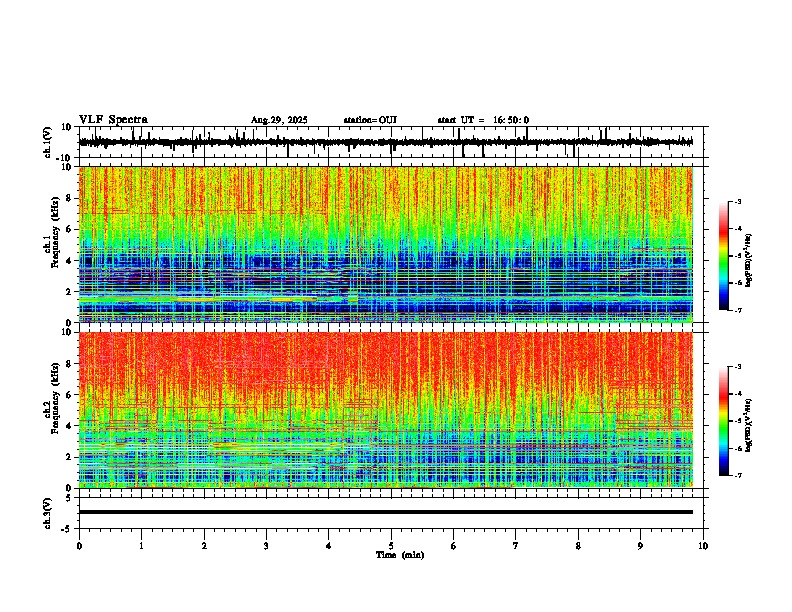
Task: Click time axis tick label "2"
Action: [204, 546]
